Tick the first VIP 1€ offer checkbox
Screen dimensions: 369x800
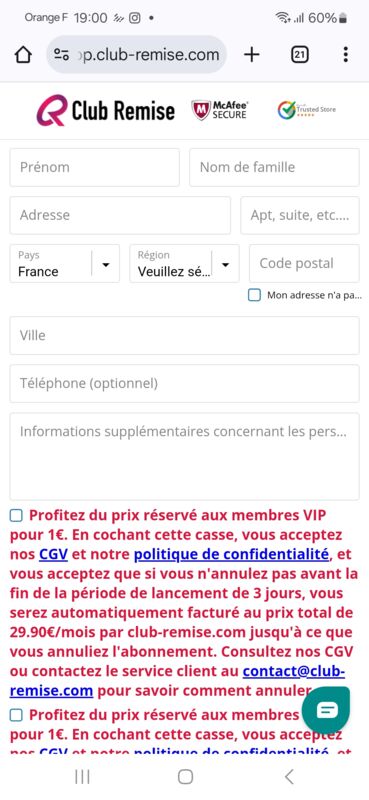click(16, 516)
